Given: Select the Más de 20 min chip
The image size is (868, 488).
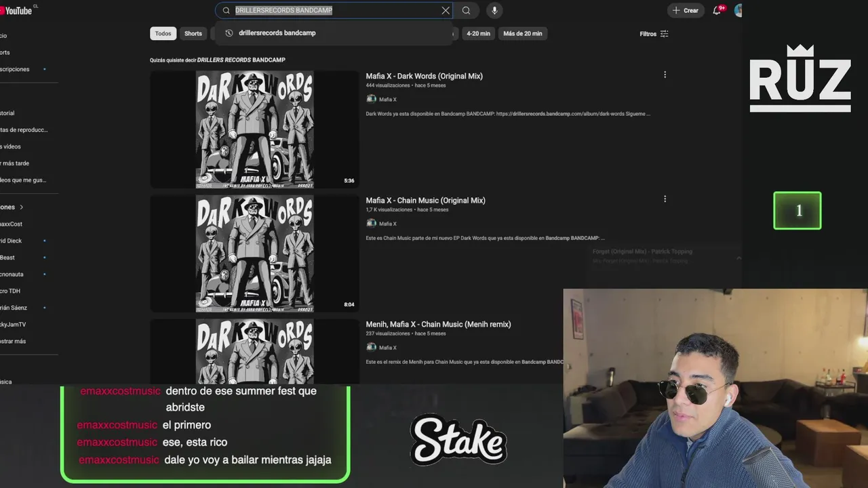Looking at the screenshot, I should (x=523, y=33).
